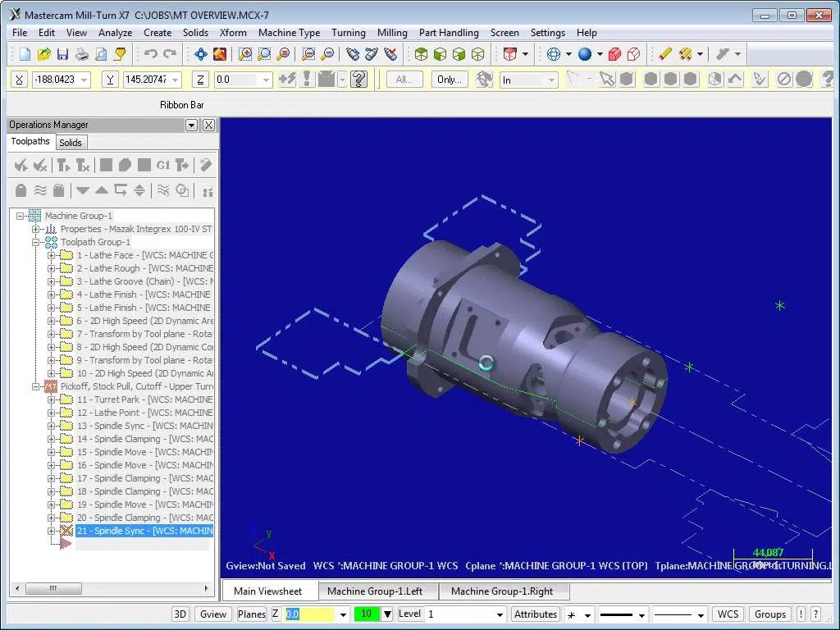Screen dimensions: 840x630
Task: Open the Xform menu
Action: tap(233, 33)
